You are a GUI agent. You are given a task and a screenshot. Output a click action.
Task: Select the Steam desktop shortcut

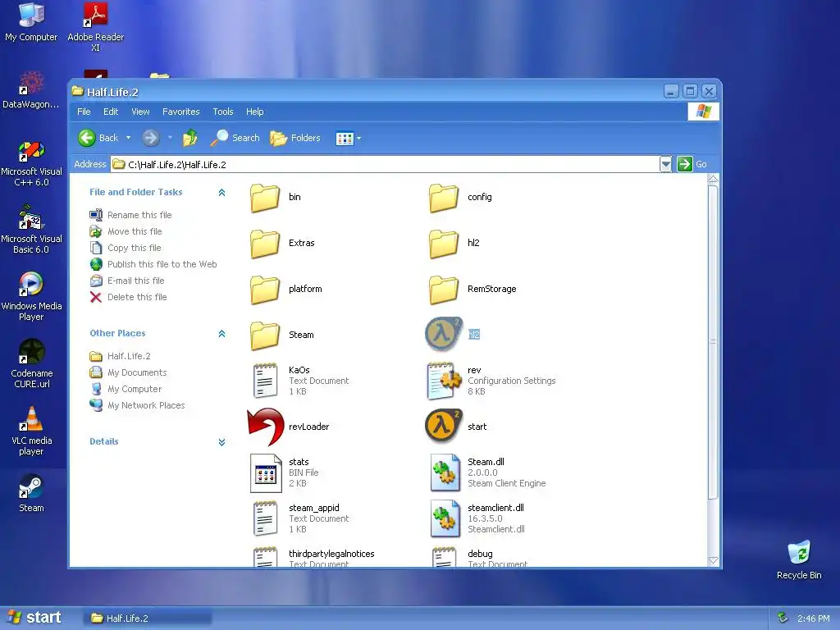pyautogui.click(x=31, y=493)
